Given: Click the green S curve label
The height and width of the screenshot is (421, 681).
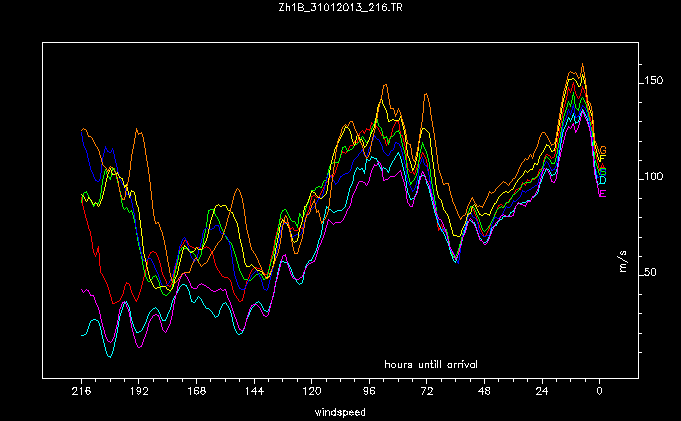Looking at the screenshot, I should pos(602,171).
